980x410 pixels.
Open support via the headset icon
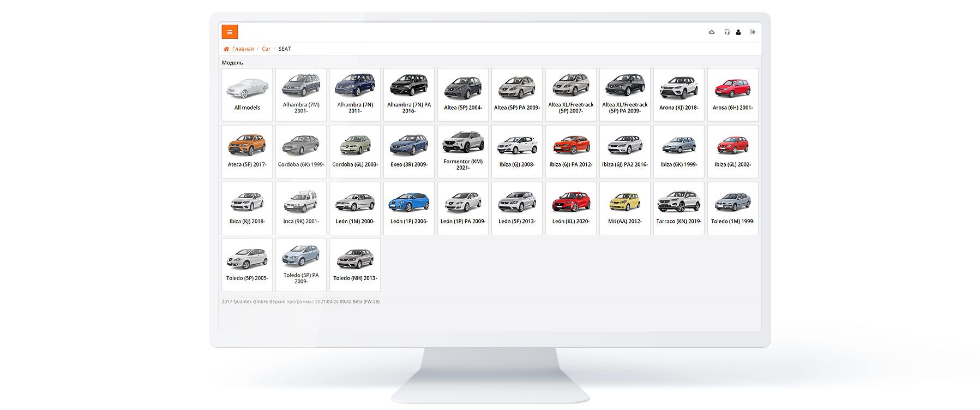pos(726,32)
